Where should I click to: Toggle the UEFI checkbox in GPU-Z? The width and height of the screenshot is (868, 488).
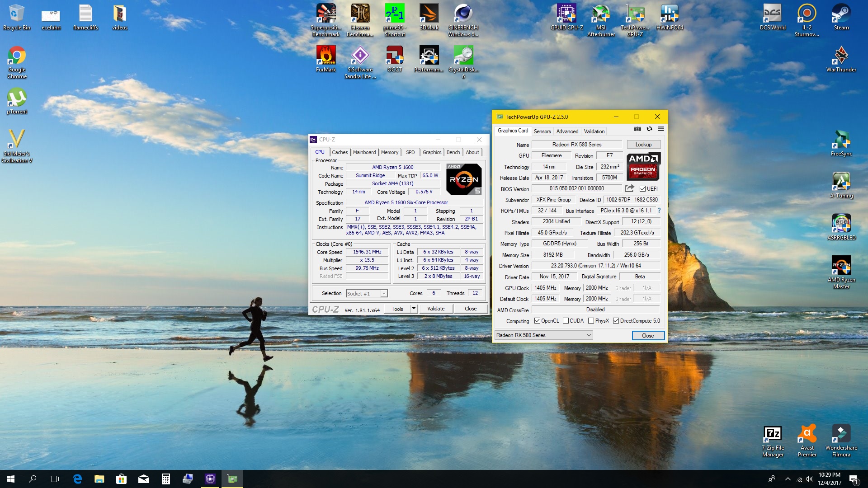(x=642, y=189)
